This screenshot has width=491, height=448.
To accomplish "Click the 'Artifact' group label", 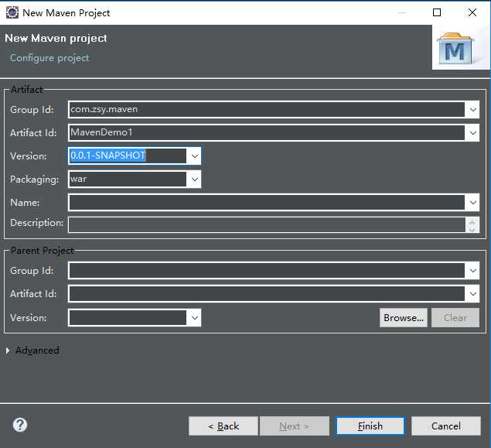I will coord(26,90).
